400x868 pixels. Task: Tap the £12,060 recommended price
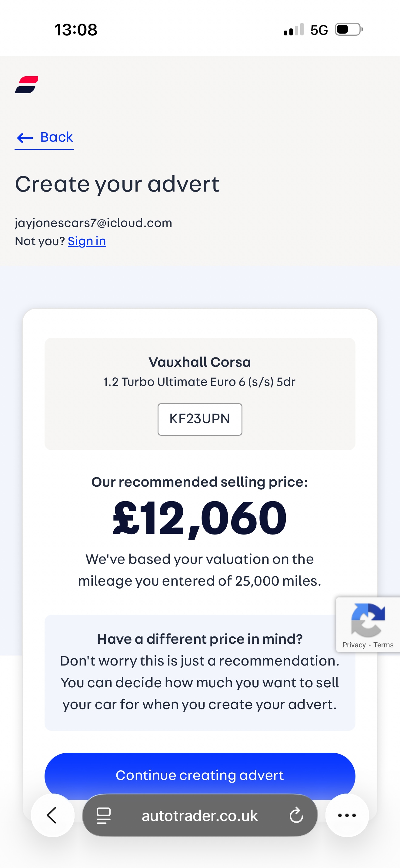200,518
